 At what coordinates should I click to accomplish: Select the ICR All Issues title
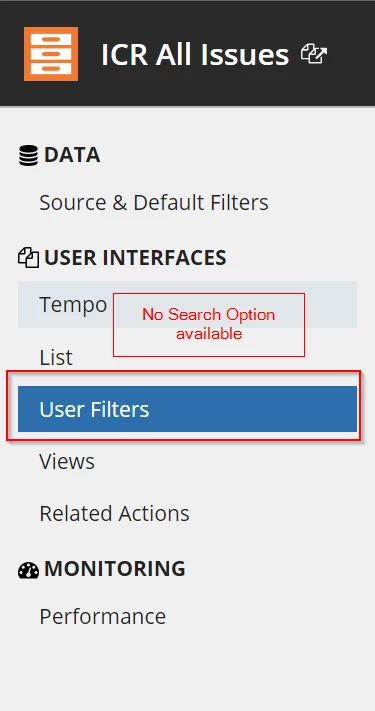195,54
